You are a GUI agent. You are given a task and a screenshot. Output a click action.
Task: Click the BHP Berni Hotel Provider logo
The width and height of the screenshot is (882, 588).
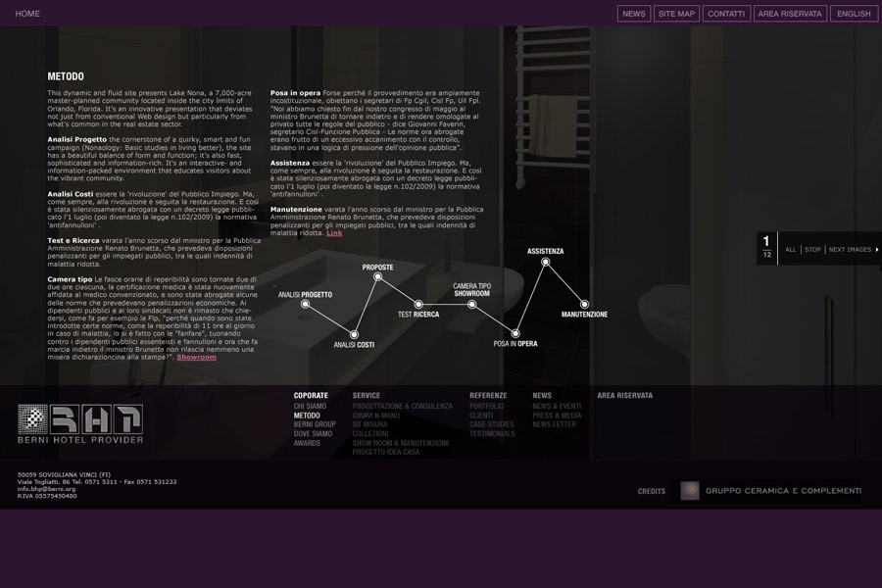coord(80,423)
